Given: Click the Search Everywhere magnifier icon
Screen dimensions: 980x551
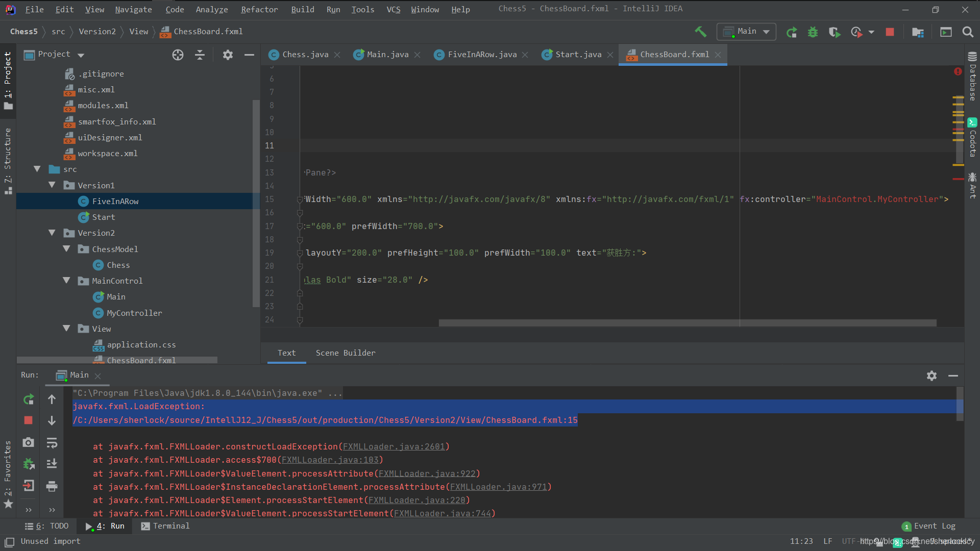Looking at the screenshot, I should (968, 32).
